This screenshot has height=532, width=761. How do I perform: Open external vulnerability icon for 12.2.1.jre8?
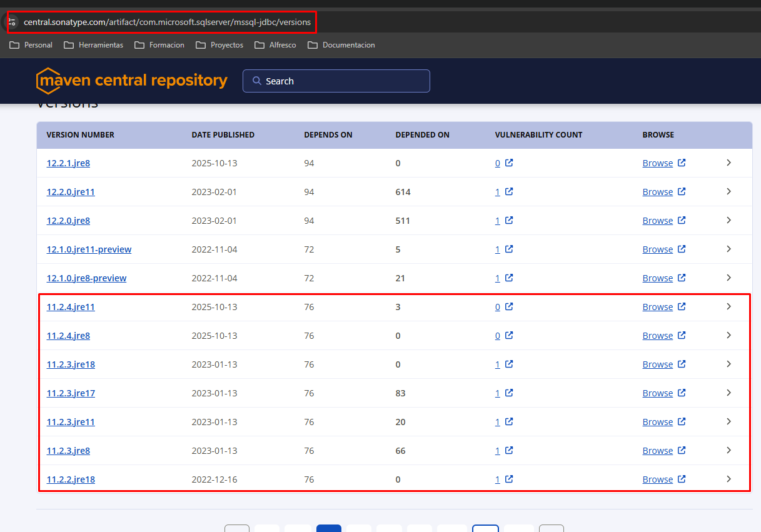click(x=509, y=163)
